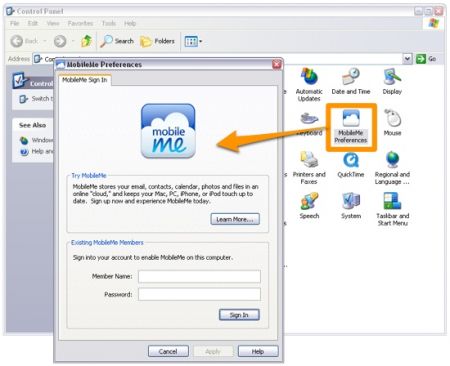The image size is (450, 366).
Task: Open the System control panel icon
Action: [351, 206]
